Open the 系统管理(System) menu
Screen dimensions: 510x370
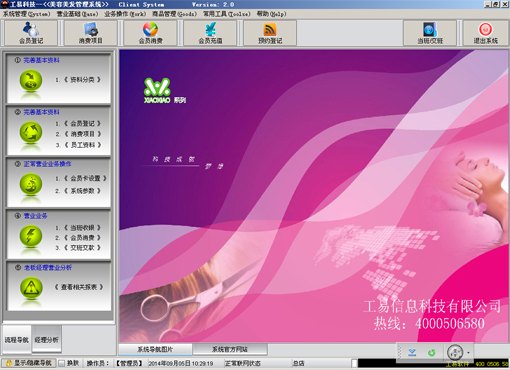tap(27, 14)
